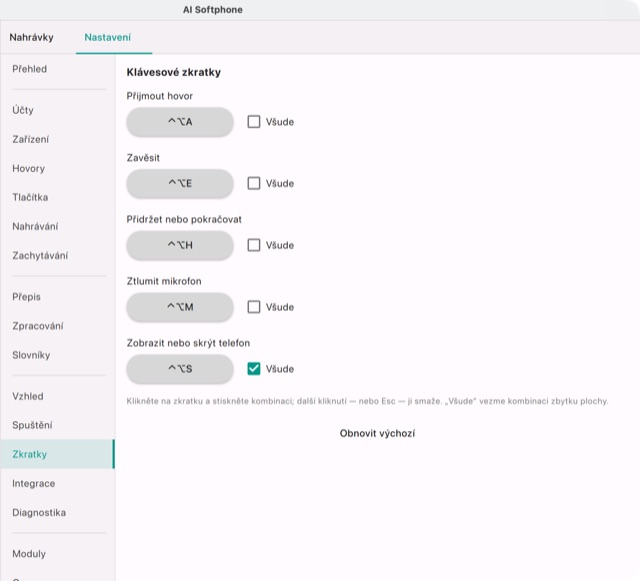Open Spuštění settings
The height and width of the screenshot is (581, 640).
coord(32,425)
